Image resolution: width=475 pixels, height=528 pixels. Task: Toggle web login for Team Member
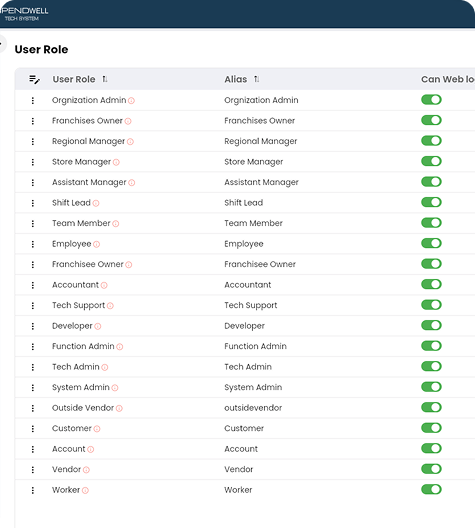point(431,223)
